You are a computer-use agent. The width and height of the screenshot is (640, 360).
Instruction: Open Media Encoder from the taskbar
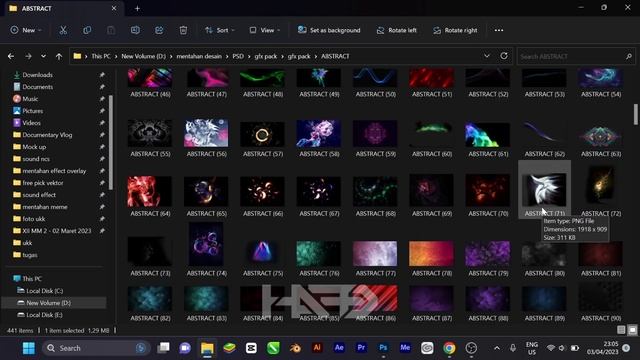click(405, 348)
